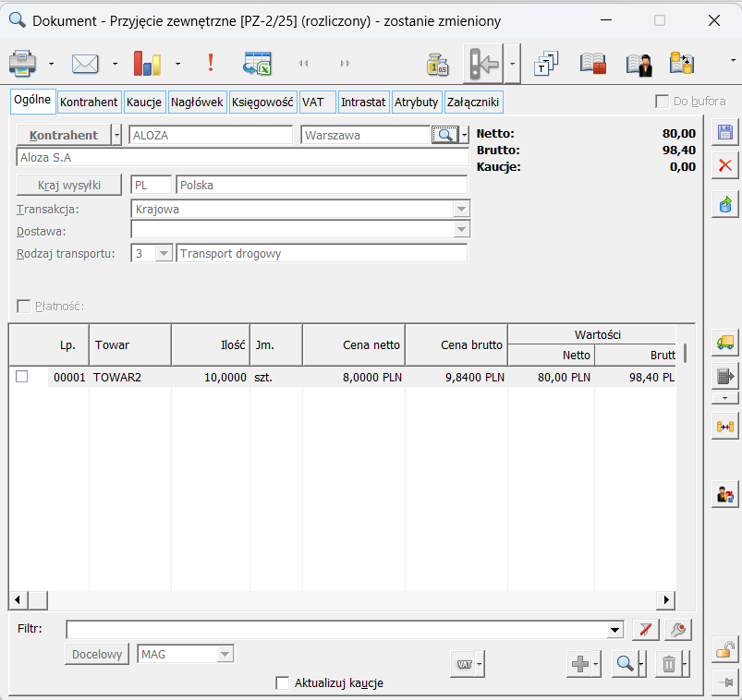The image size is (742, 700).
Task: Open the Załączniki tab
Action: tap(473, 102)
